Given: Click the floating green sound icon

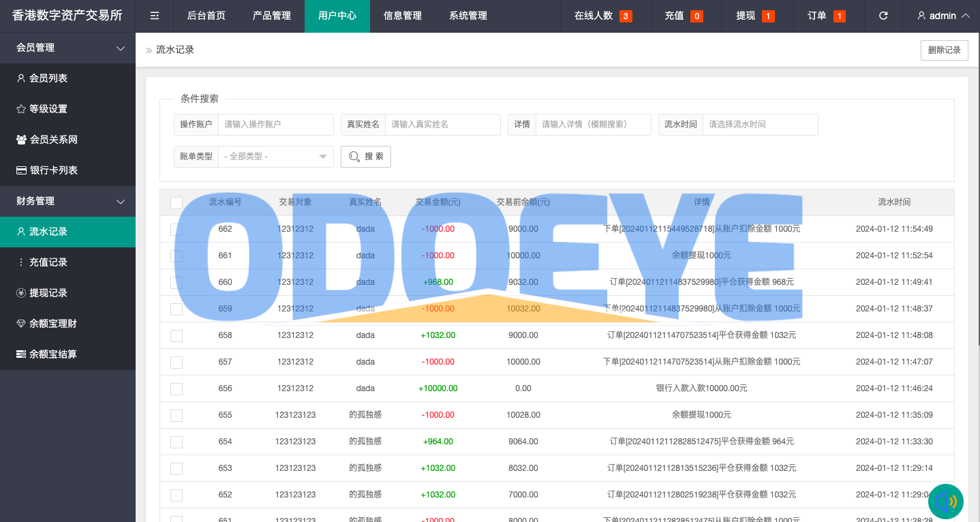Looking at the screenshot, I should (x=946, y=502).
